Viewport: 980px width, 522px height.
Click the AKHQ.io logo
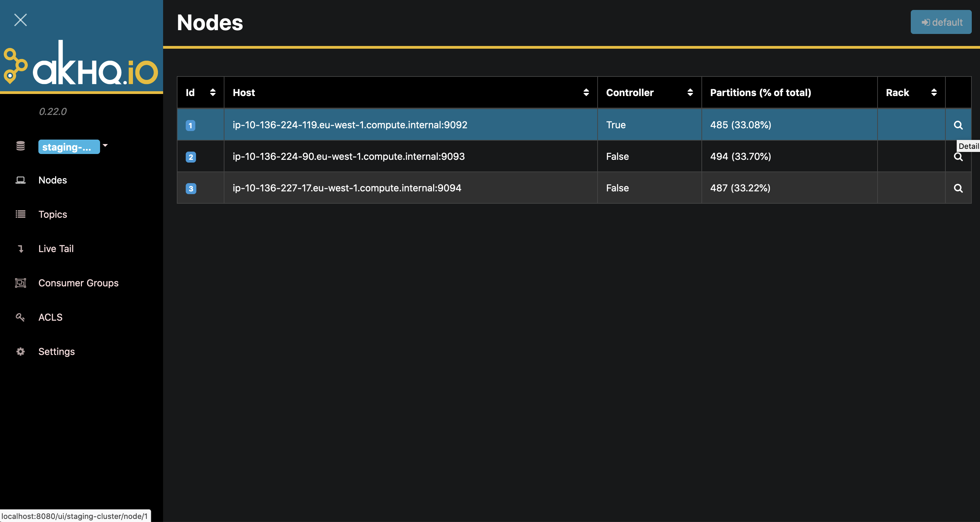81,64
